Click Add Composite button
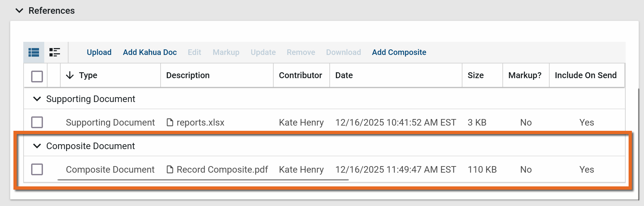644x206 pixels. coord(399,52)
